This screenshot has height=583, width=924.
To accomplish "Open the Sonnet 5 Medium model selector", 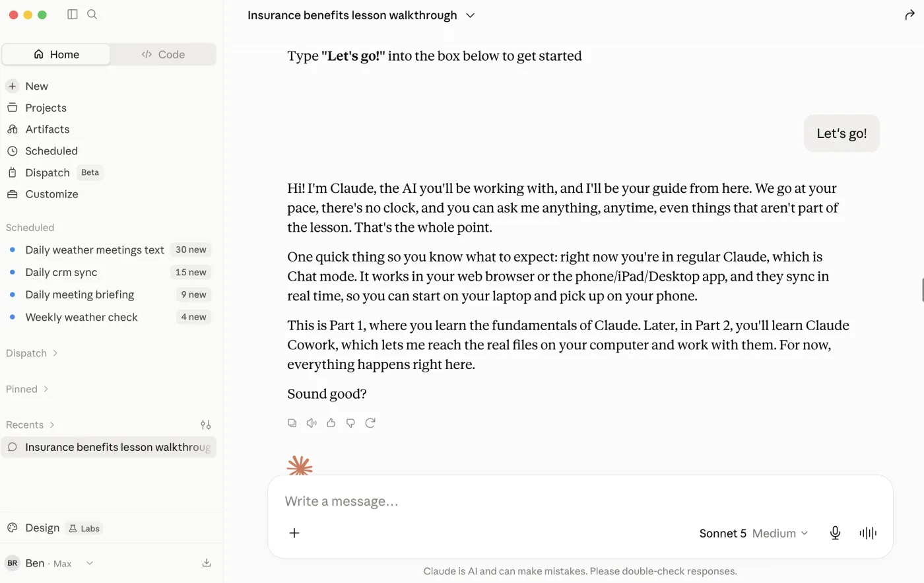I will click(x=753, y=533).
